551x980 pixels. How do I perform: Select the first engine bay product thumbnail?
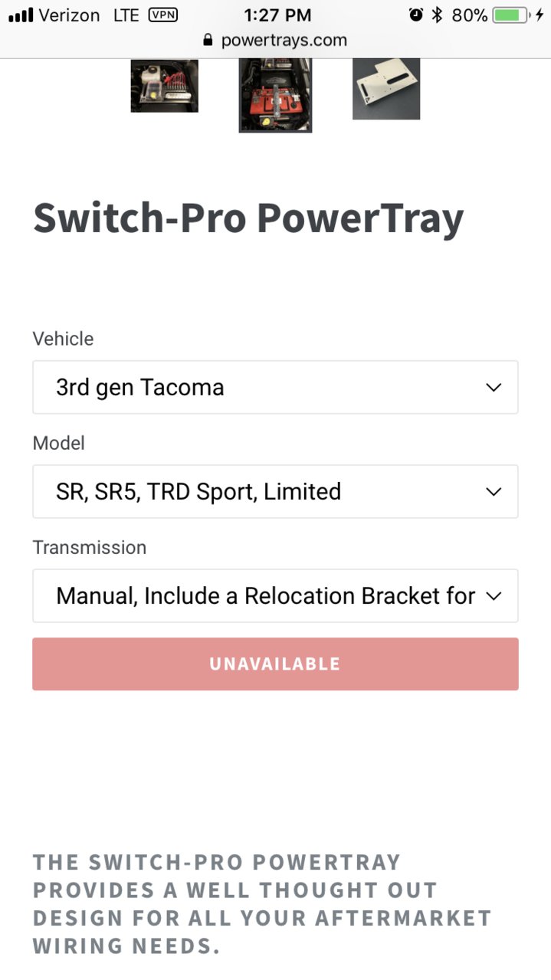pyautogui.click(x=165, y=86)
